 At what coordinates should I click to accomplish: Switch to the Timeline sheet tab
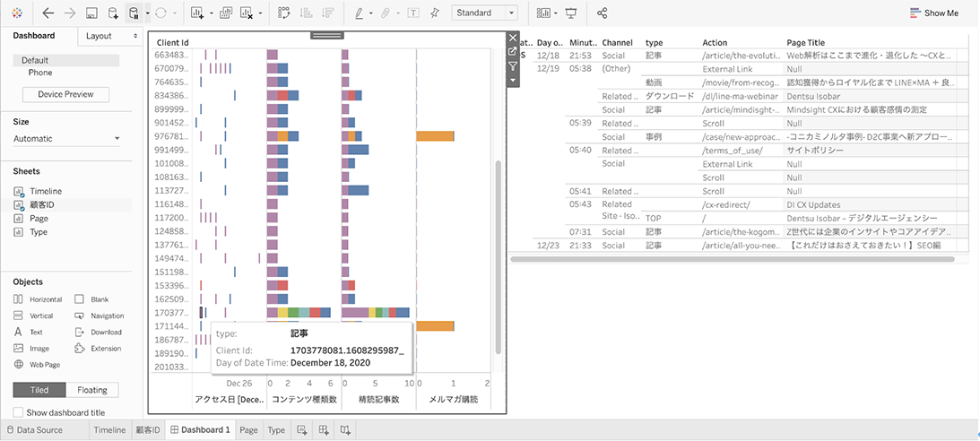pyautogui.click(x=109, y=430)
